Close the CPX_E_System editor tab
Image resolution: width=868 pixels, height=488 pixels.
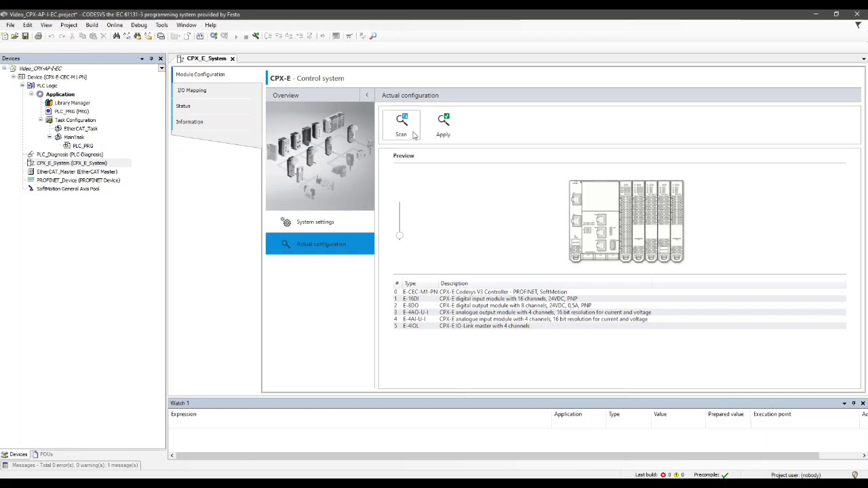tap(232, 59)
